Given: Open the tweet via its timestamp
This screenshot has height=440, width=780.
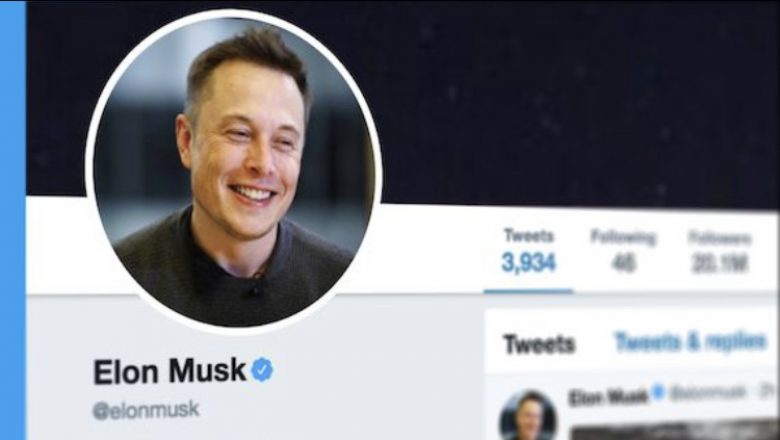Looking at the screenshot, I should [x=768, y=392].
